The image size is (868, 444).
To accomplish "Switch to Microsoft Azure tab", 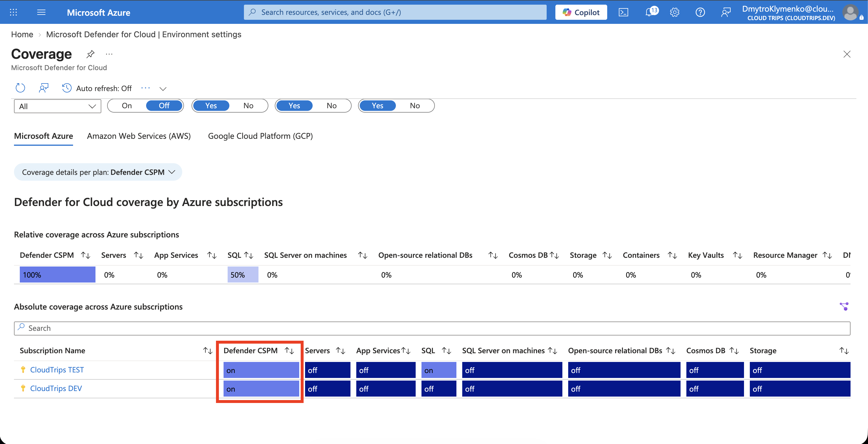I will point(43,136).
